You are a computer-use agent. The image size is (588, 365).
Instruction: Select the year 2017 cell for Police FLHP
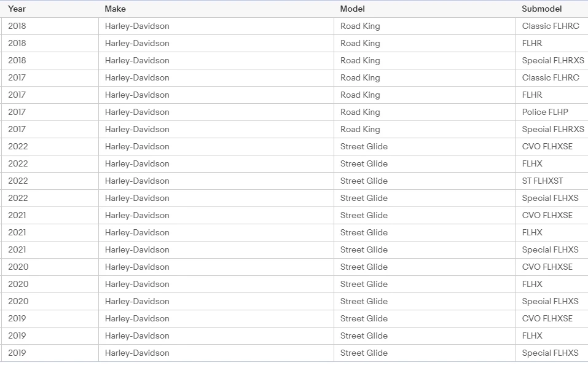[50, 112]
